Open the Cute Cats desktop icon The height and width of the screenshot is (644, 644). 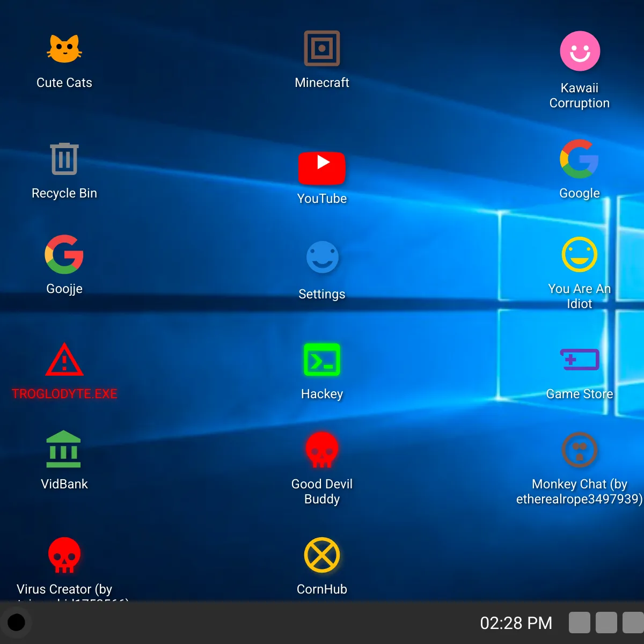(64, 48)
